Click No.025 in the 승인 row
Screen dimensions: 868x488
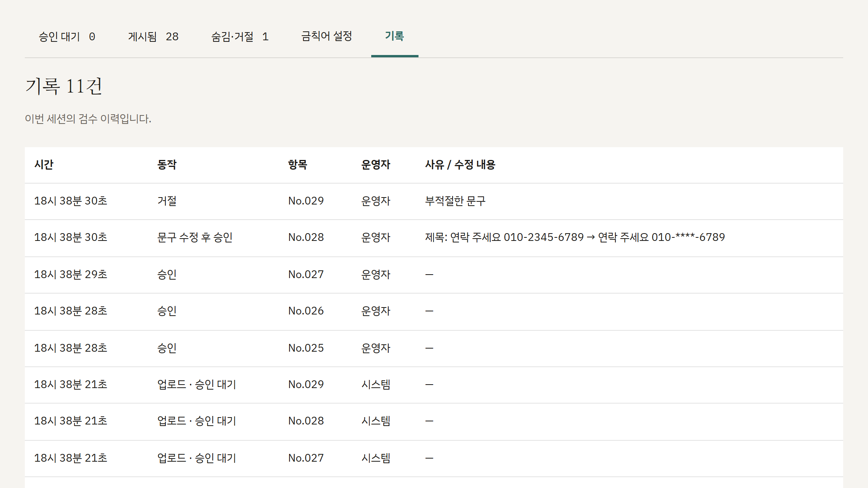(x=306, y=348)
